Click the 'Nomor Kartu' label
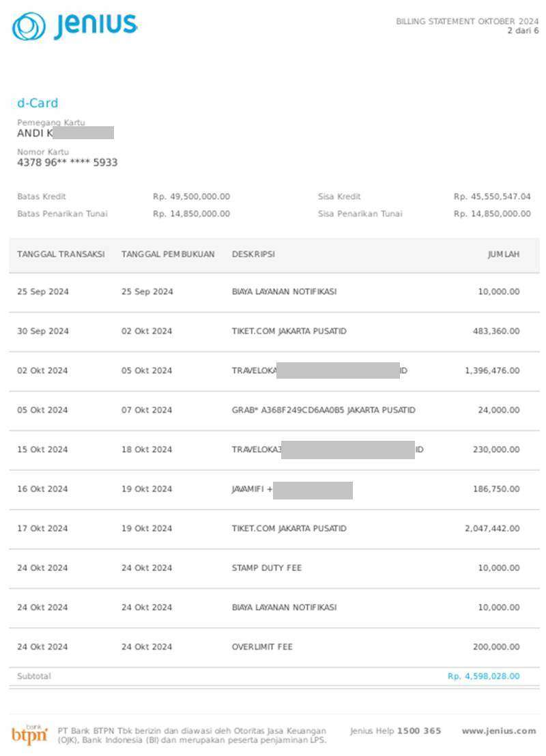This screenshot has height=756, width=546. [43, 152]
